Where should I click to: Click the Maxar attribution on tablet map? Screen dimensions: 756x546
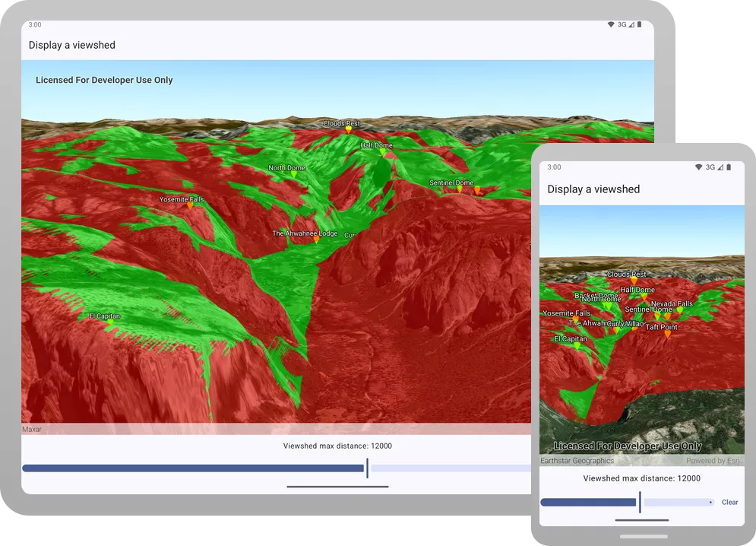point(32,429)
